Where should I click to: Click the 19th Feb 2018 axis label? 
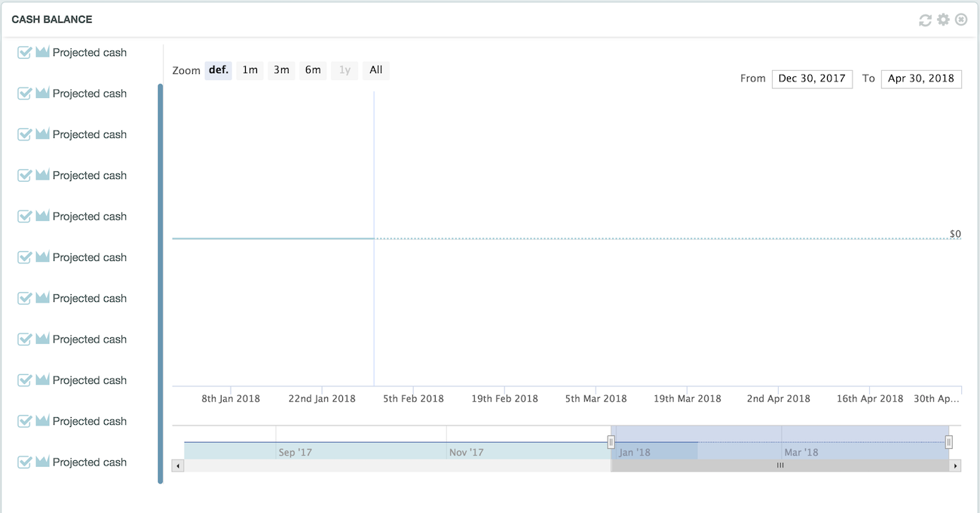coord(504,398)
